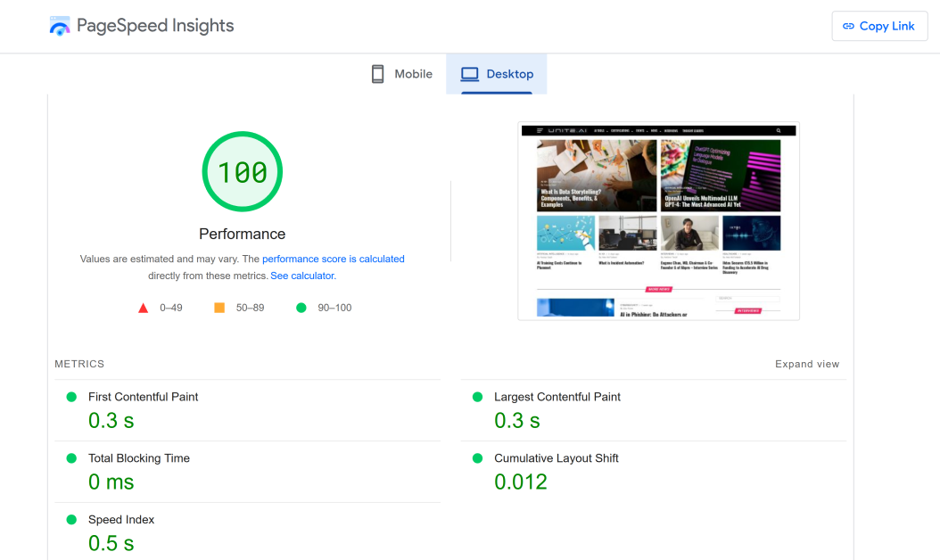The height and width of the screenshot is (560, 940).
Task: Open the See calculator link
Action: click(x=303, y=276)
